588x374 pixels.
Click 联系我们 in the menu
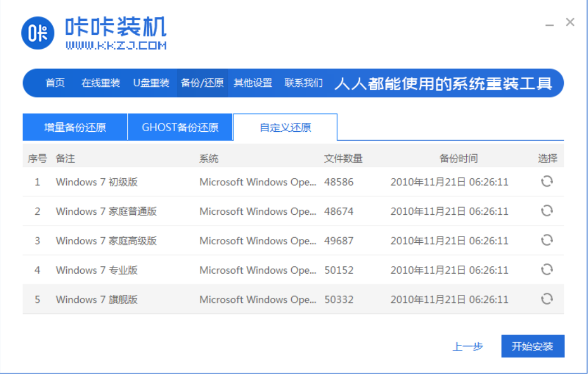tap(303, 81)
